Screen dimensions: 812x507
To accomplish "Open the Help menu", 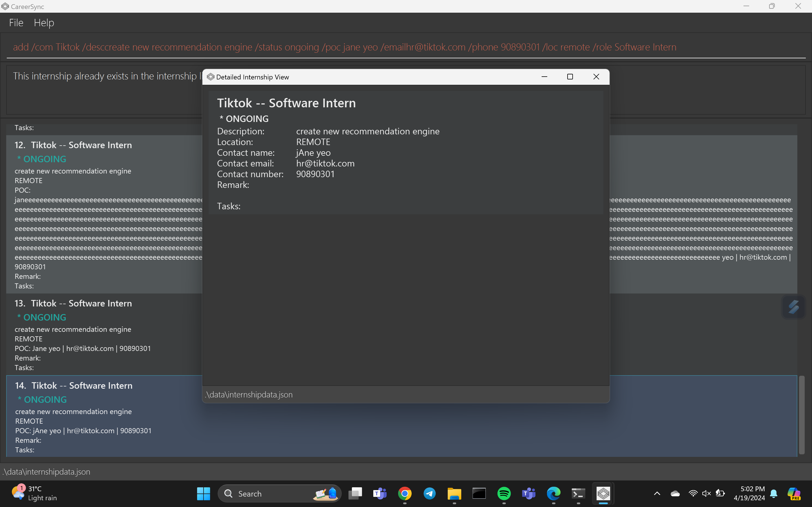I will [44, 23].
